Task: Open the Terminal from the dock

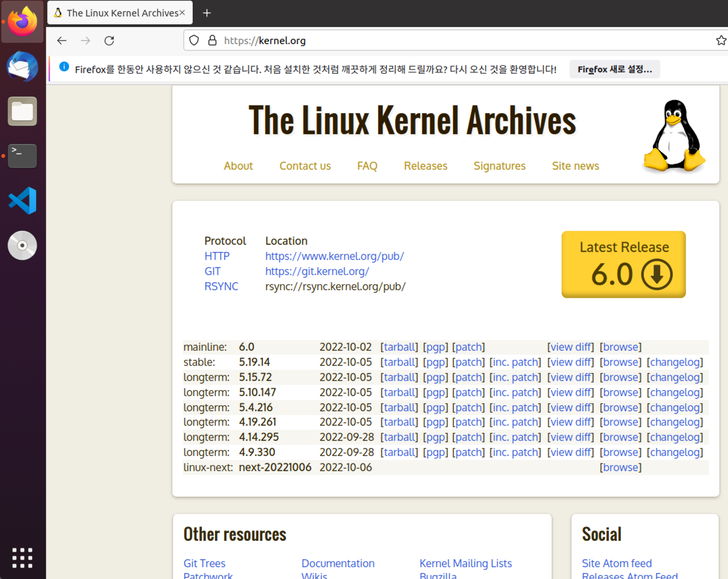Action: click(x=22, y=156)
